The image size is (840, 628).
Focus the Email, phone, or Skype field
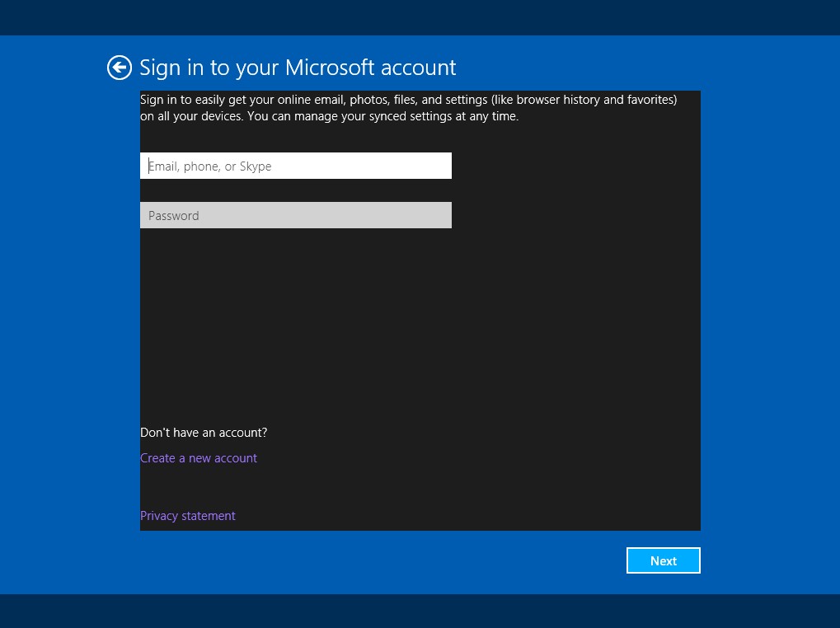(x=296, y=166)
